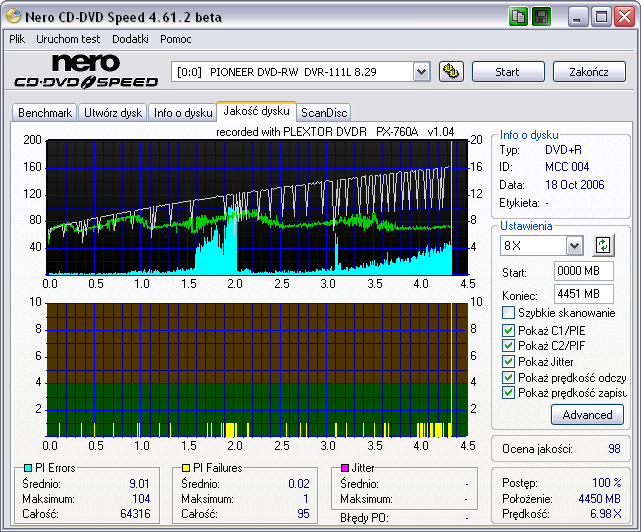Click the PI Failures Całość value 95
Viewport: 641px width, 532px height.
[303, 514]
